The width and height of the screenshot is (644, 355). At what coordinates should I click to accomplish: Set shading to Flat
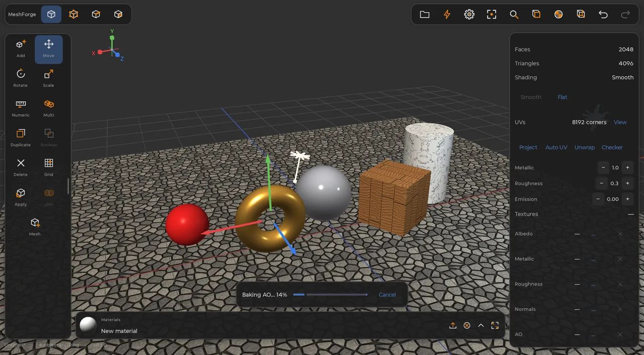pyautogui.click(x=562, y=97)
